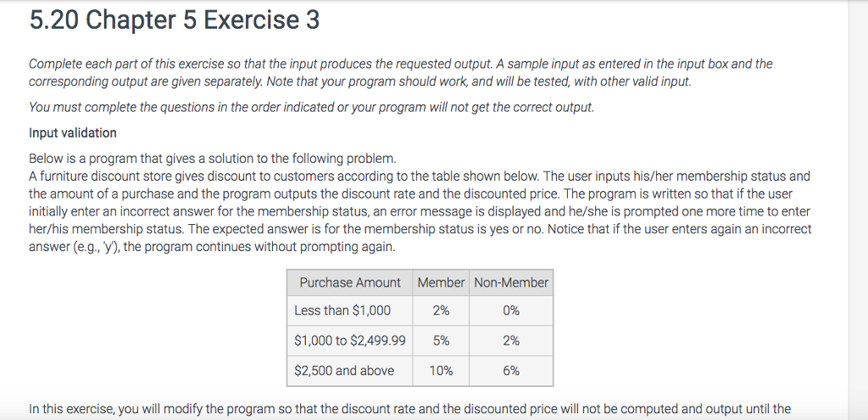
Task: Click the "5.20 Chapter 5 Exercise 3" heading
Action: pyautogui.click(x=175, y=21)
